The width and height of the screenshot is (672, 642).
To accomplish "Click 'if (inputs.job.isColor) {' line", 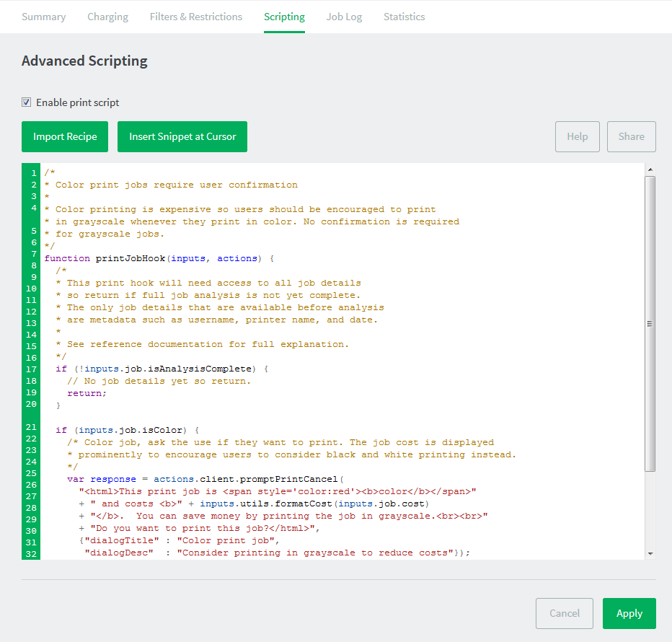I will coord(128,430).
